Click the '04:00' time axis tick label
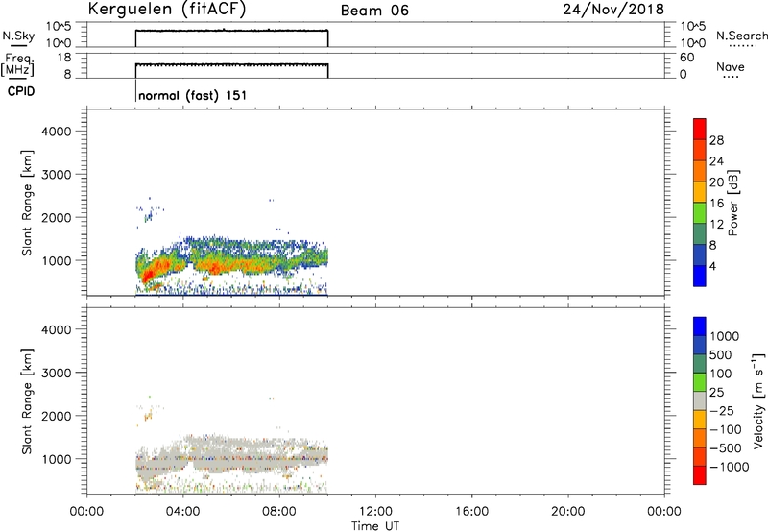The width and height of the screenshot is (768, 532). pyautogui.click(x=182, y=512)
